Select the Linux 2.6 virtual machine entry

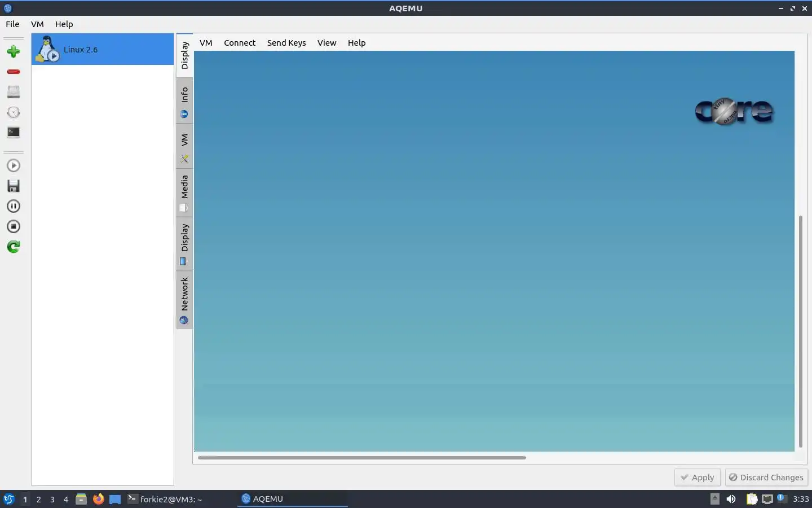tap(103, 49)
